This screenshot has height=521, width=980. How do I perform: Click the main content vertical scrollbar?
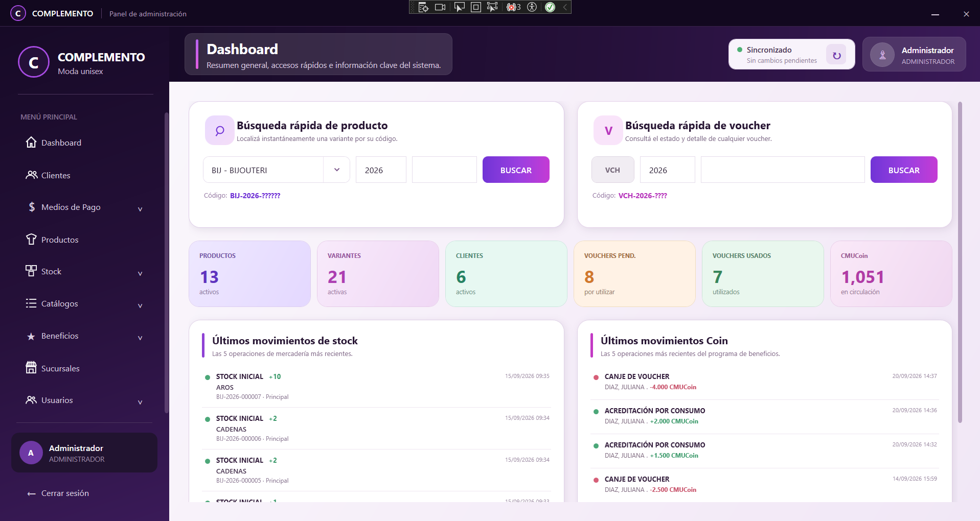tap(960, 263)
